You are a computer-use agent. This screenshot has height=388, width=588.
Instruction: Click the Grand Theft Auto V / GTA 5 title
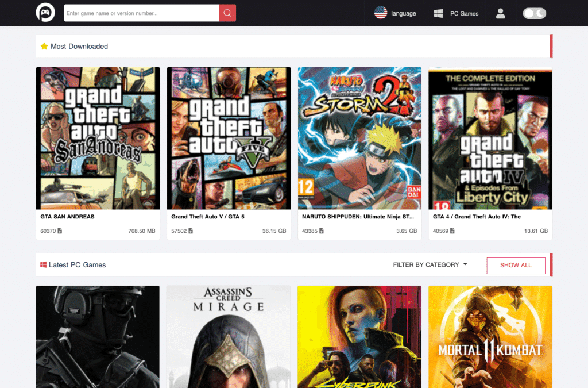[208, 217]
